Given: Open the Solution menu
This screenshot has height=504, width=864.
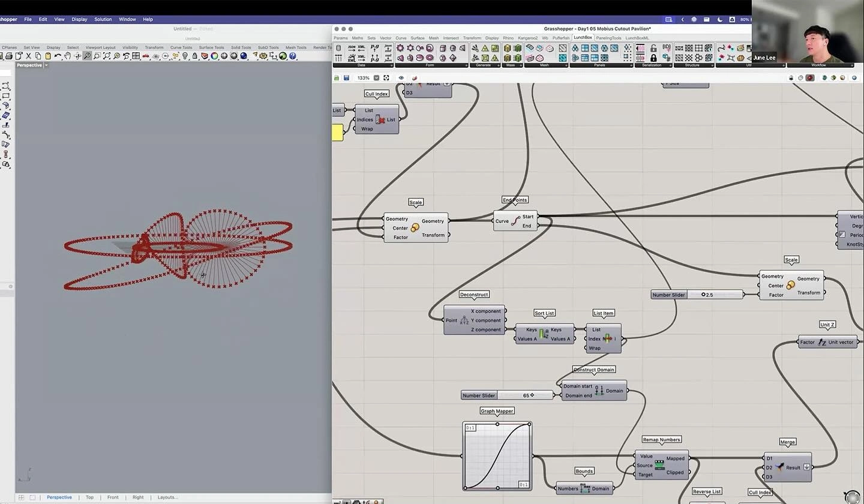Looking at the screenshot, I should (103, 19).
